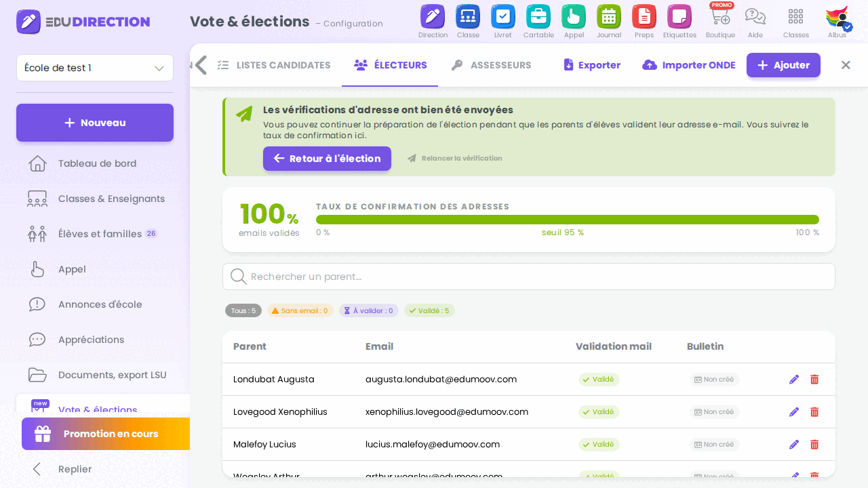
Task: Click the Rechercher un parent search field
Action: tap(529, 277)
